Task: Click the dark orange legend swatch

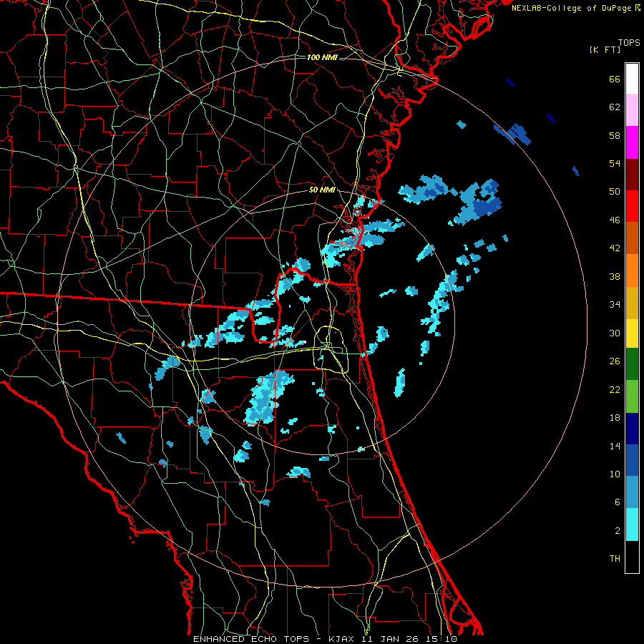Action: tap(632, 238)
